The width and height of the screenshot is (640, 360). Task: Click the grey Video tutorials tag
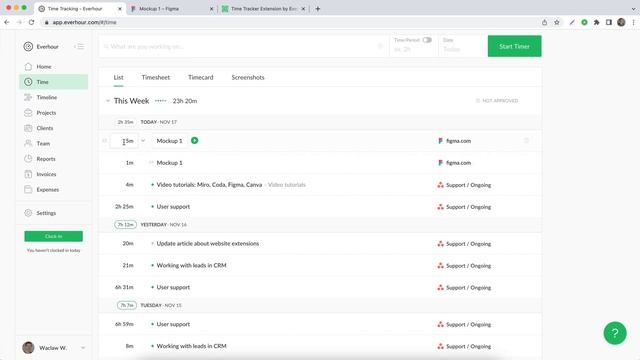[287, 185]
